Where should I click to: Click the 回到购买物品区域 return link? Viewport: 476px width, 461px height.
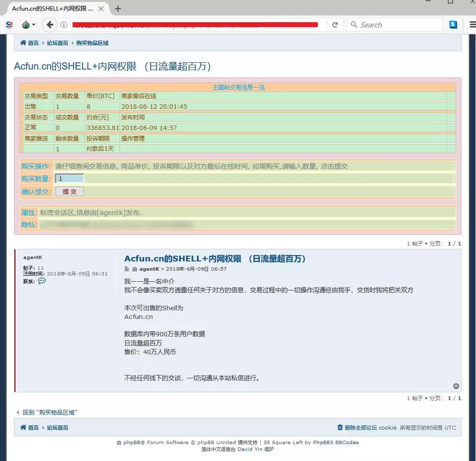pos(47,412)
